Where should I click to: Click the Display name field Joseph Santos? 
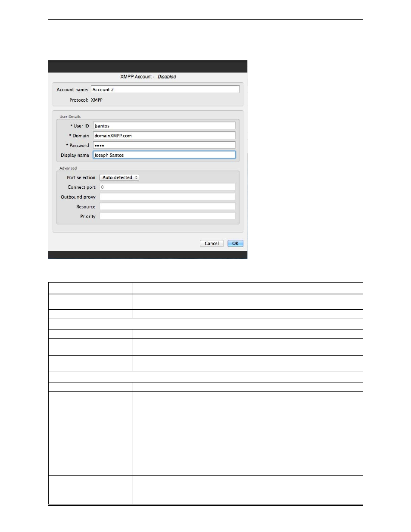164,155
